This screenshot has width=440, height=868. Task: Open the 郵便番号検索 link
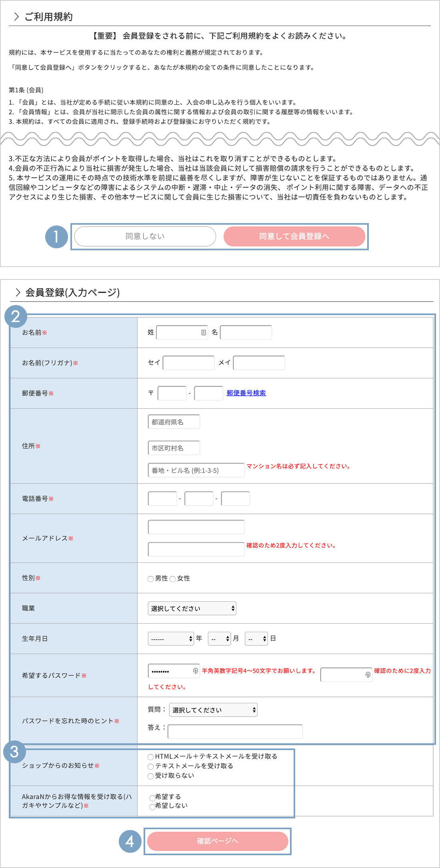[x=246, y=393]
